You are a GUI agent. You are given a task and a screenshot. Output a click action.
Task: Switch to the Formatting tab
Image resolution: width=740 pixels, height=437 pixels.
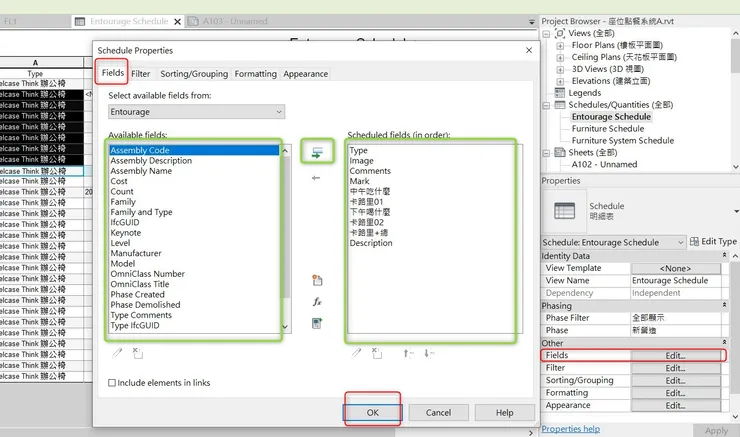(x=255, y=74)
